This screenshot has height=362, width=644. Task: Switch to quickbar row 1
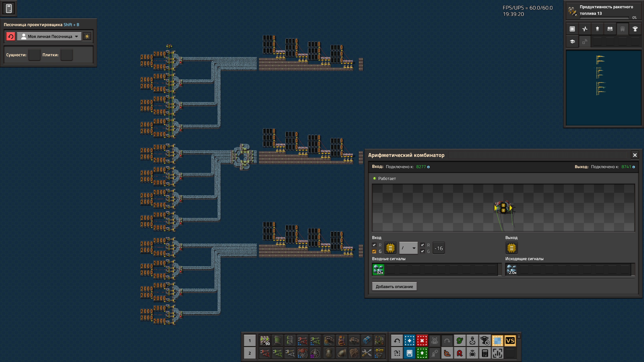(x=250, y=341)
